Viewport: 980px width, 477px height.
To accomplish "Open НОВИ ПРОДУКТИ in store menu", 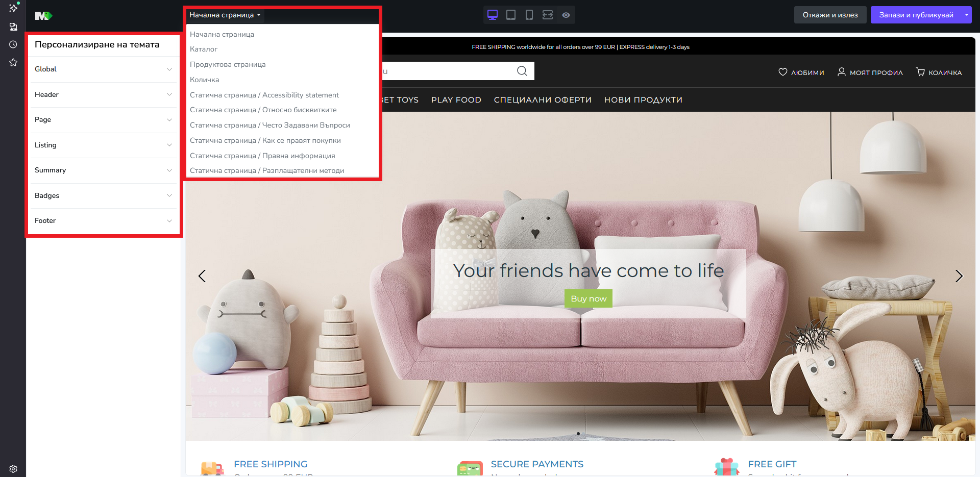I will [x=643, y=99].
